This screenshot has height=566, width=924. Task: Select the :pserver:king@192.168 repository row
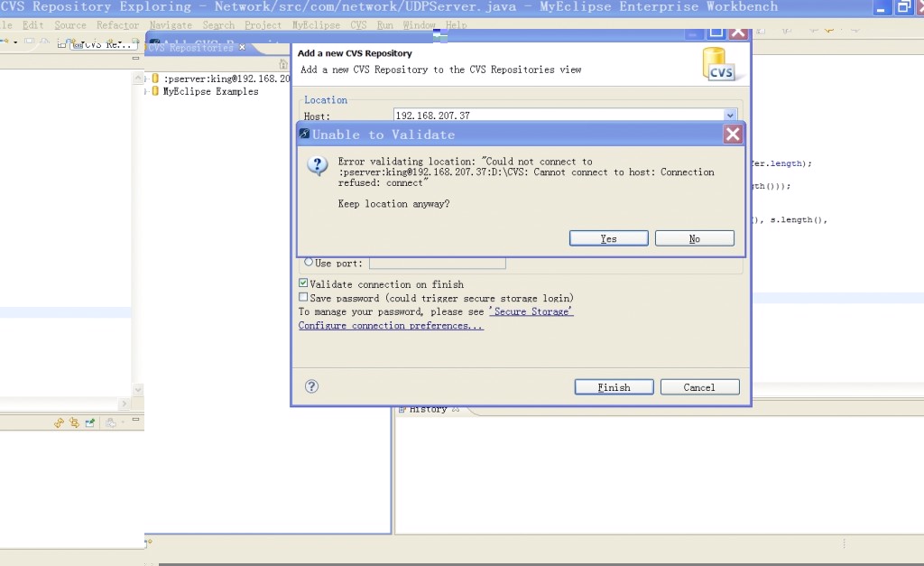pyautogui.click(x=226, y=79)
